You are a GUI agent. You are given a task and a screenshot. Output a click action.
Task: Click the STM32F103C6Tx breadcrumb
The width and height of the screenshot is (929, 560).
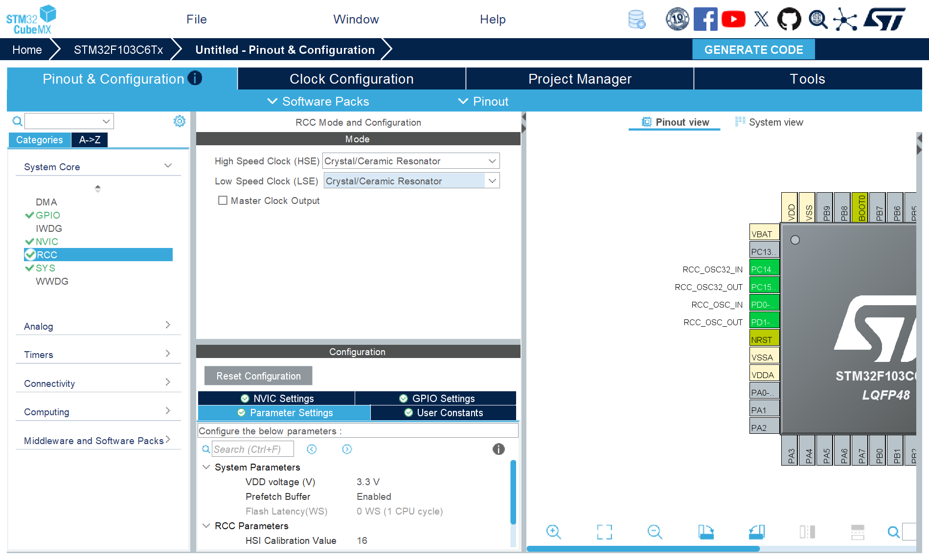pos(118,49)
